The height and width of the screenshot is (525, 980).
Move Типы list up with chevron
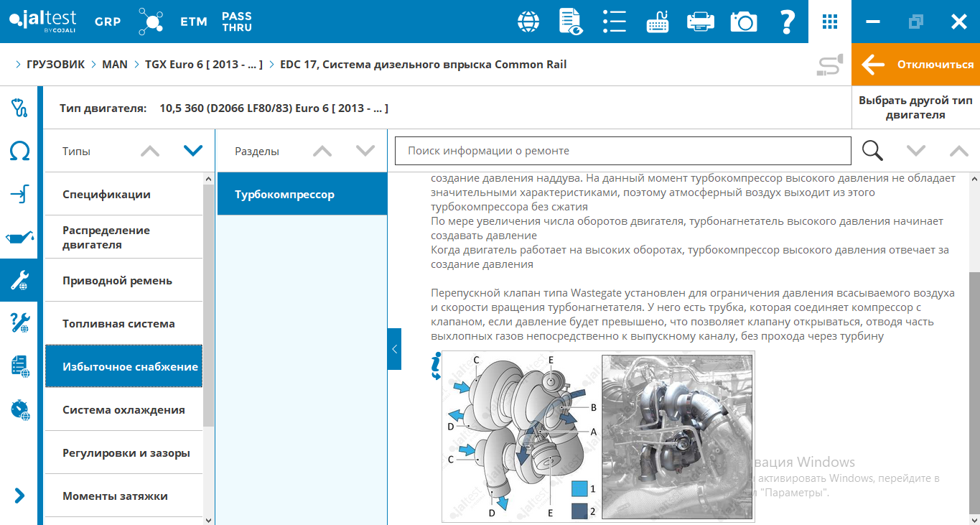pos(150,151)
